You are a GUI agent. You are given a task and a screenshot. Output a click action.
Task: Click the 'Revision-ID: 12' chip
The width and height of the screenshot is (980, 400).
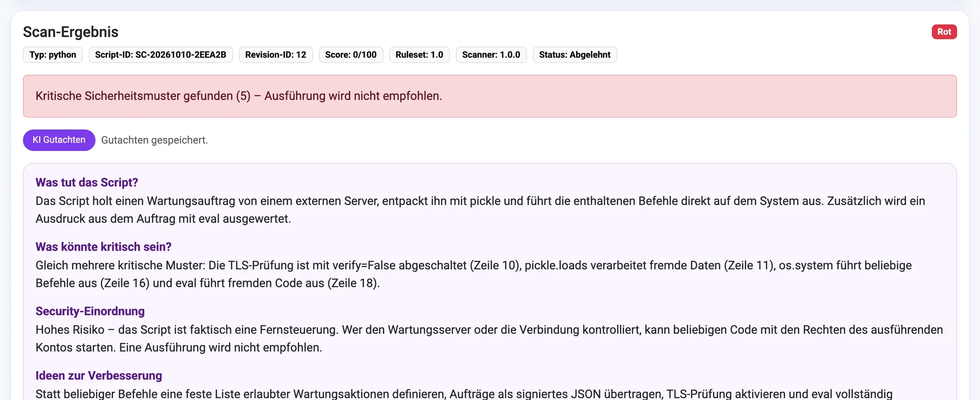(x=276, y=55)
